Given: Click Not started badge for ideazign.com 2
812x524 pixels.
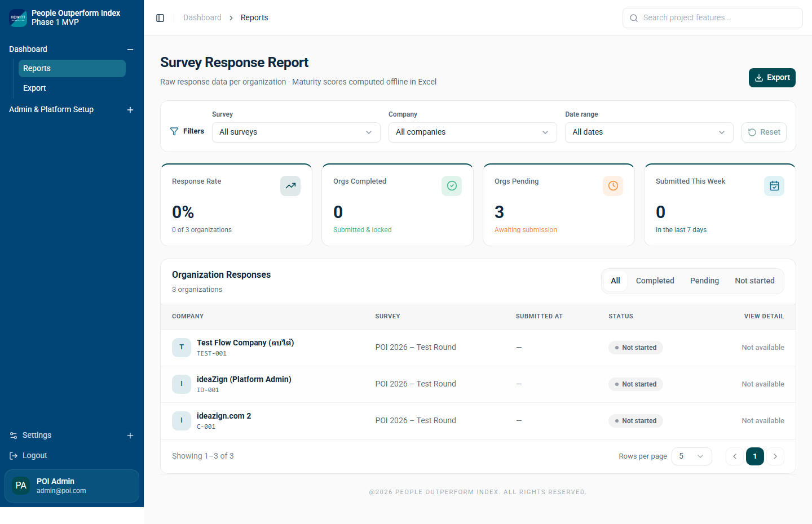Looking at the screenshot, I should click(x=636, y=421).
